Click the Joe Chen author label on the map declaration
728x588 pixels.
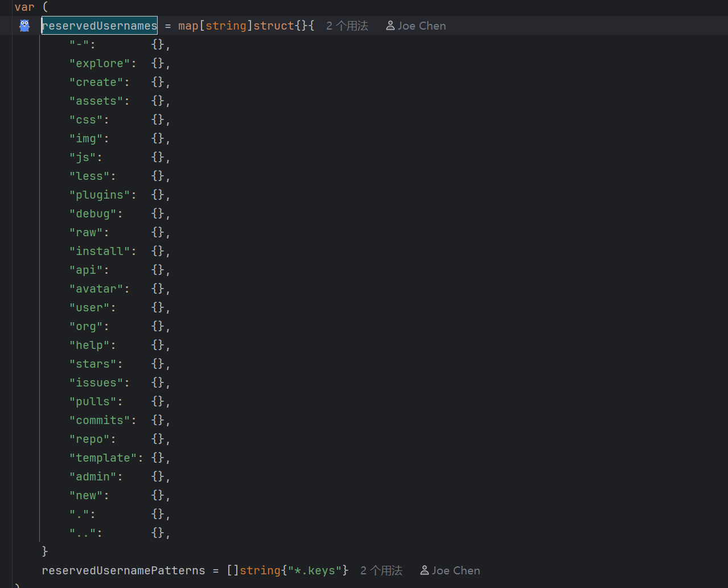(422, 26)
